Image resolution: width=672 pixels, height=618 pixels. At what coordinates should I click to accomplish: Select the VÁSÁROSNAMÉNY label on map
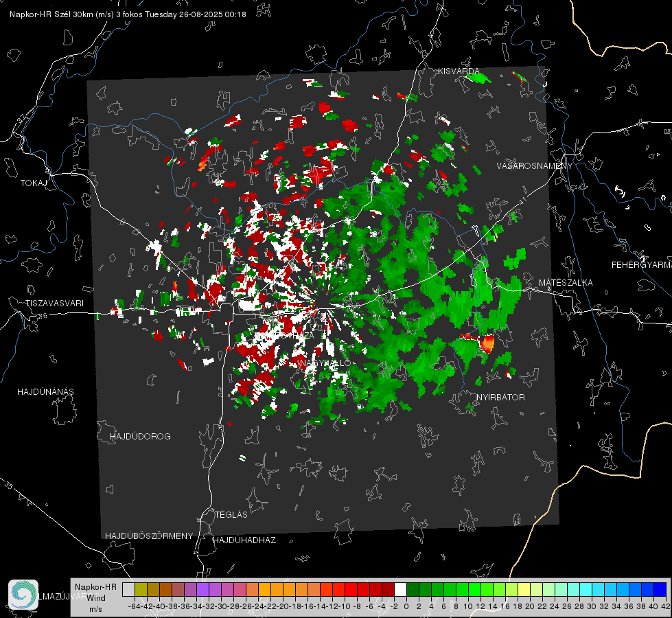[x=535, y=166]
